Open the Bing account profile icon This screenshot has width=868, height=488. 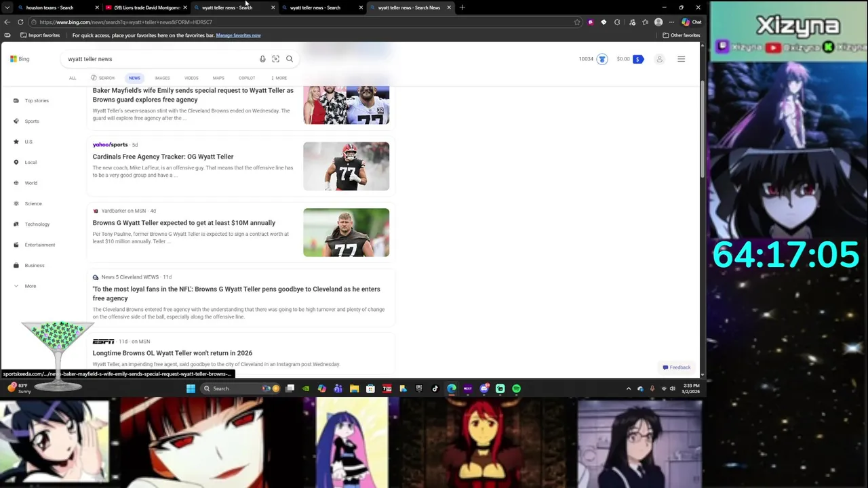click(x=659, y=59)
